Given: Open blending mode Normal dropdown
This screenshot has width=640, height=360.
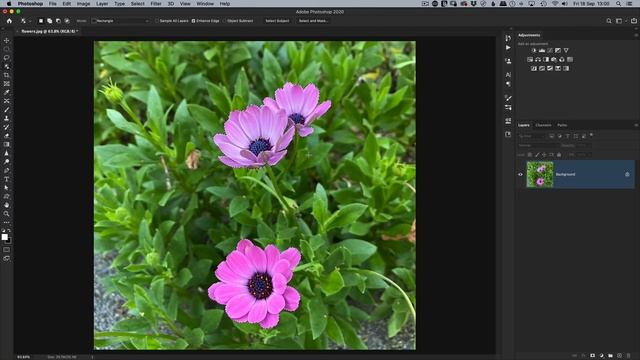Looking at the screenshot, I should coord(538,145).
